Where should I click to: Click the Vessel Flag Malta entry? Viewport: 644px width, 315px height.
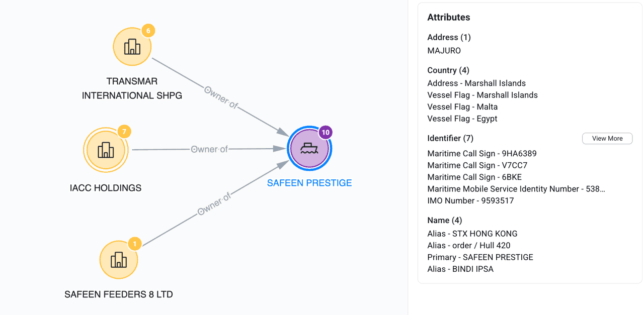pyautogui.click(x=462, y=107)
